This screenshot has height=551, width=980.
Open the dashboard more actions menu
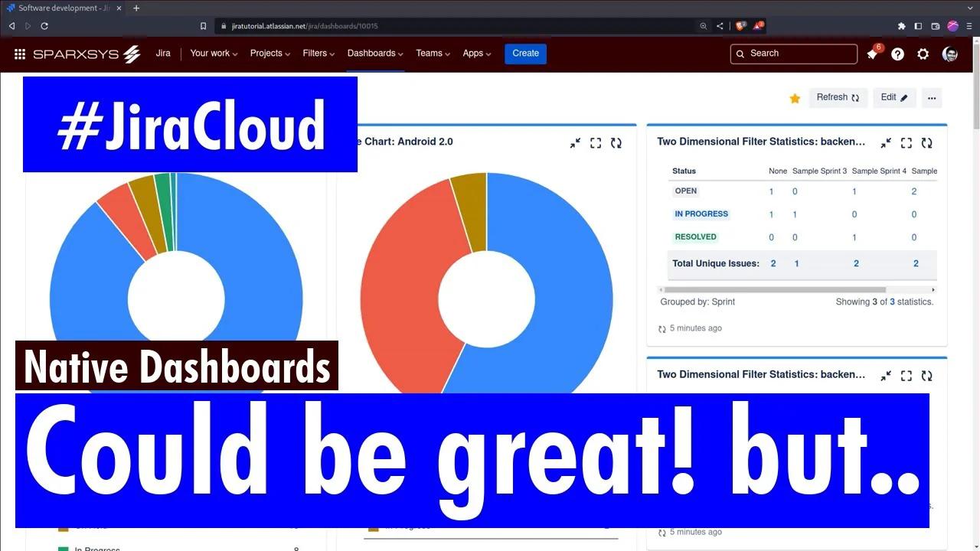tap(932, 97)
